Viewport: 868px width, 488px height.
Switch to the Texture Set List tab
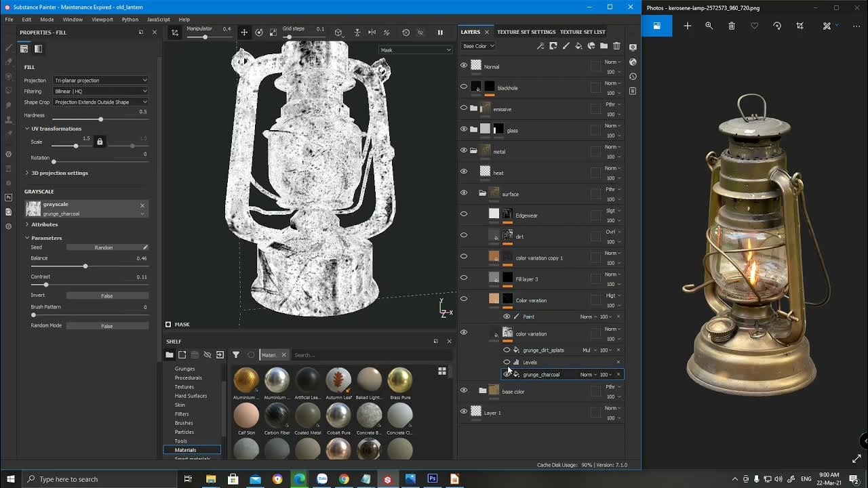tap(583, 32)
